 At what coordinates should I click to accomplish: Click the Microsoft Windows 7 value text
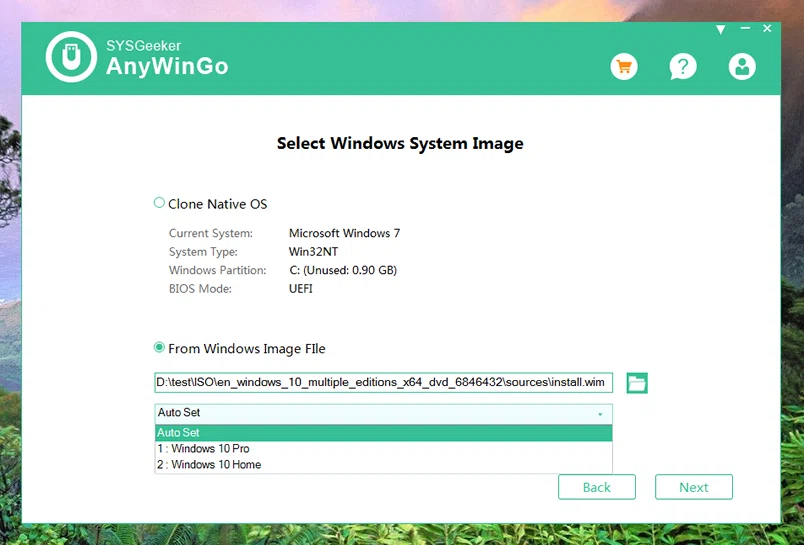coord(345,233)
